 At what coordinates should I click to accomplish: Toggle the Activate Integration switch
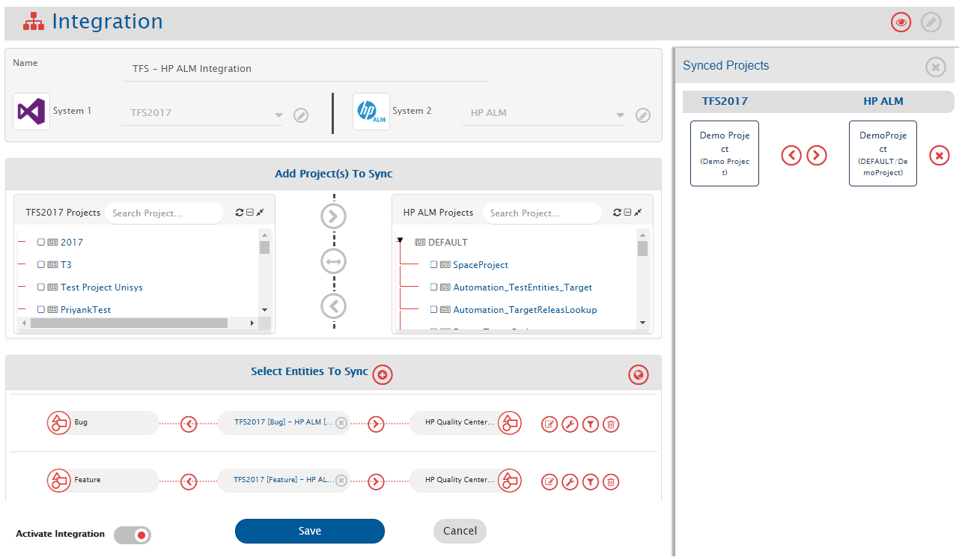click(133, 535)
